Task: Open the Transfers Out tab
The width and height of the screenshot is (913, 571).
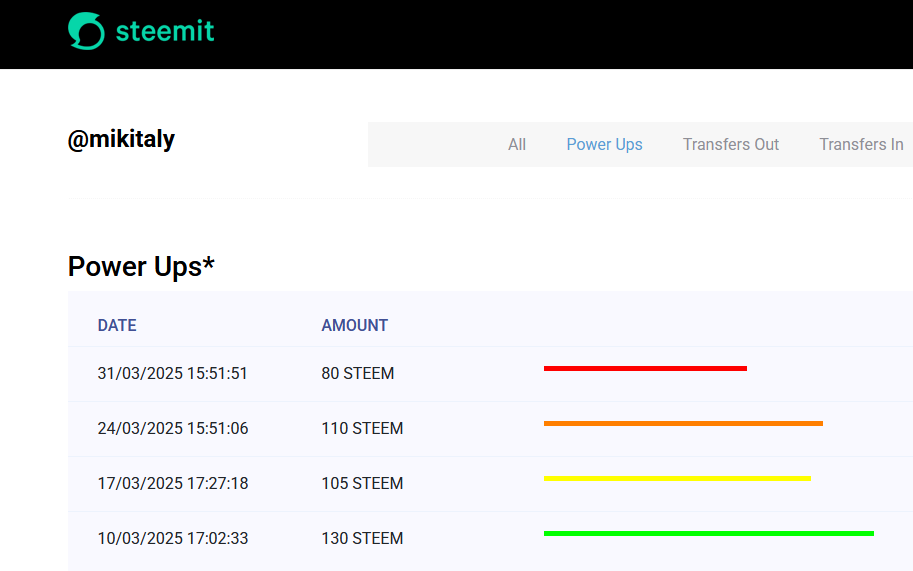Action: point(731,144)
